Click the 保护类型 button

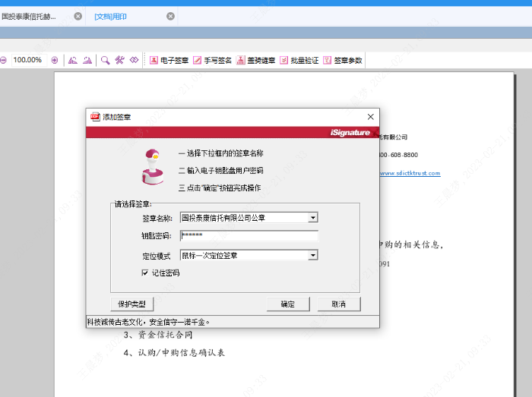(x=132, y=304)
